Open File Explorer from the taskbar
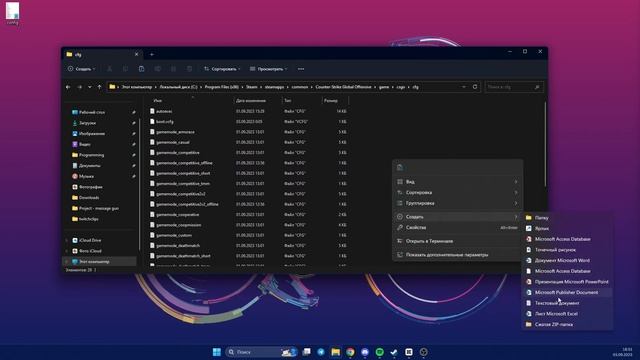 click(x=336, y=352)
